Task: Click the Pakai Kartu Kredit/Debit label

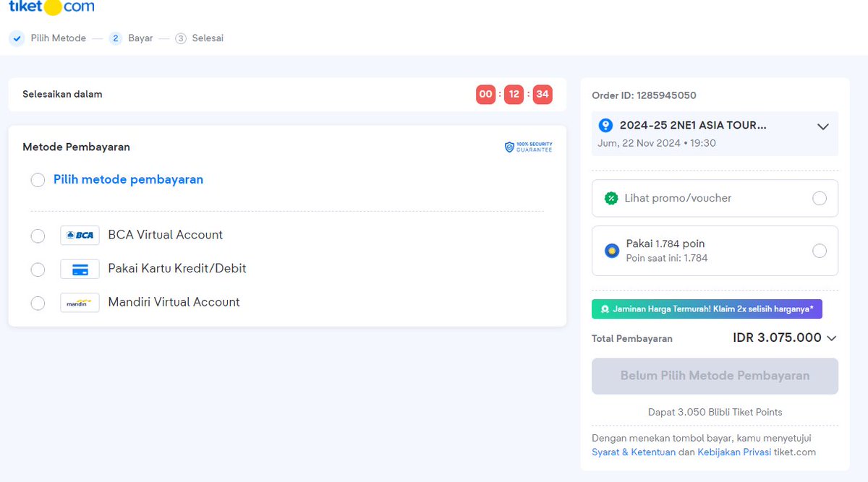Action: pyautogui.click(x=177, y=268)
